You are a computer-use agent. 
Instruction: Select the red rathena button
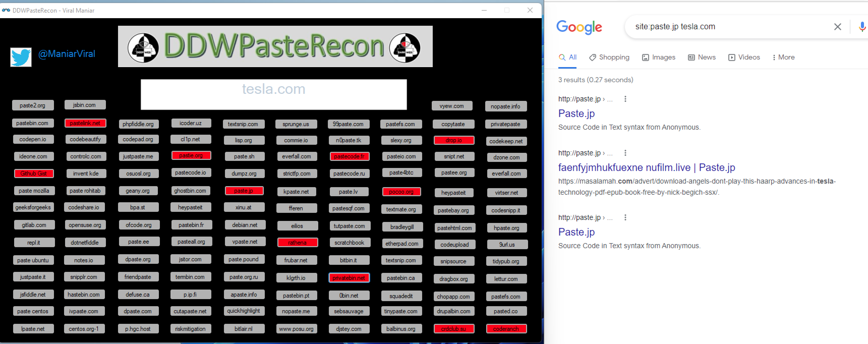click(x=298, y=243)
